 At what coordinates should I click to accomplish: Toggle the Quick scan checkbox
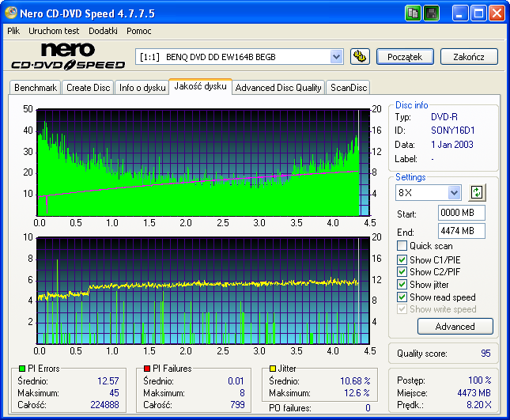[402, 246]
